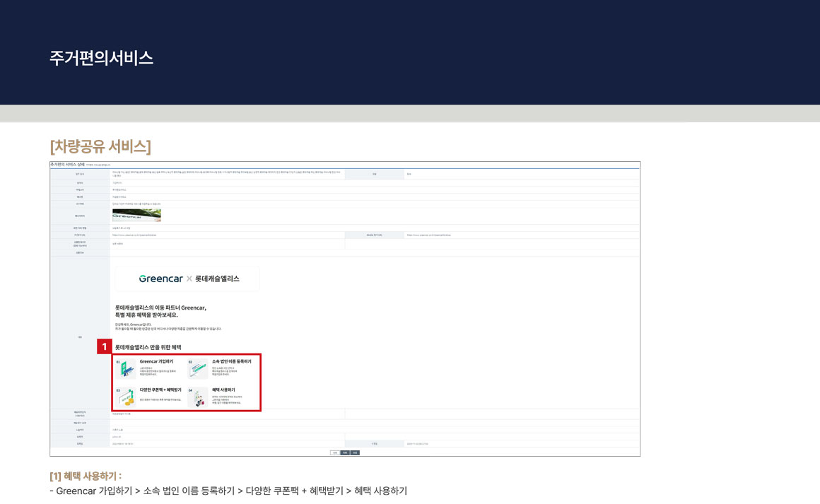Click the Greencar 가입하기 step 01 illustration
The image size is (820, 504).
click(x=127, y=369)
